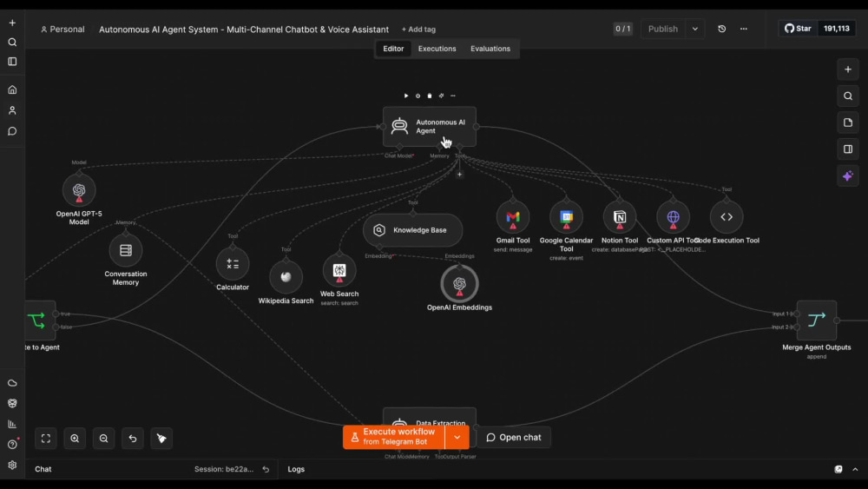Add a new node with the plus button
The image size is (868, 489).
(847, 69)
